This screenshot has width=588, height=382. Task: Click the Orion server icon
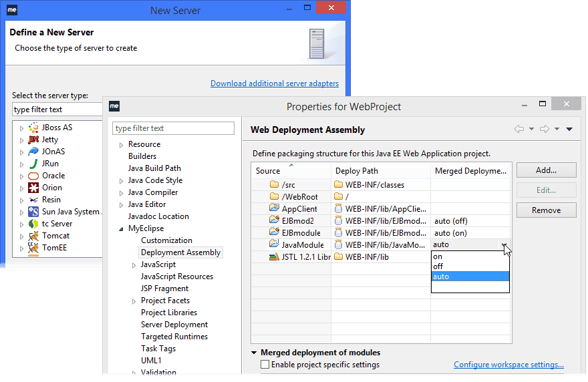33,188
